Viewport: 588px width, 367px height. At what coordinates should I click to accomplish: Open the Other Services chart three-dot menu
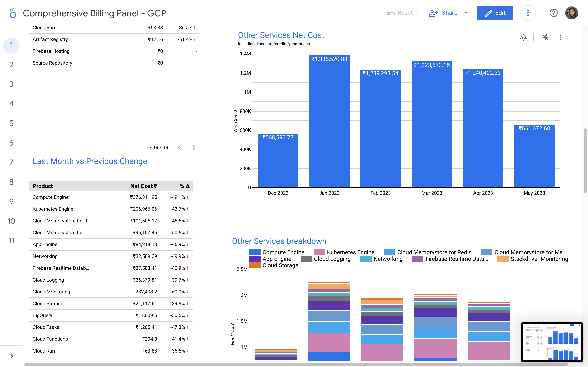(561, 37)
